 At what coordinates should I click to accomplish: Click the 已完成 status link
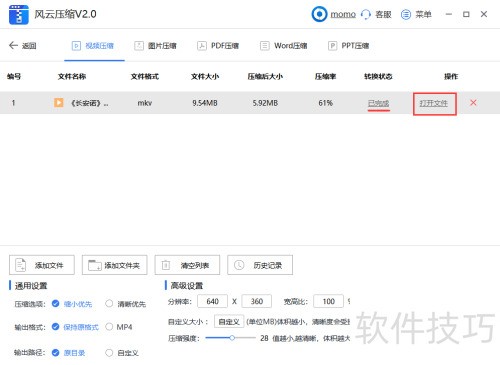(x=378, y=103)
